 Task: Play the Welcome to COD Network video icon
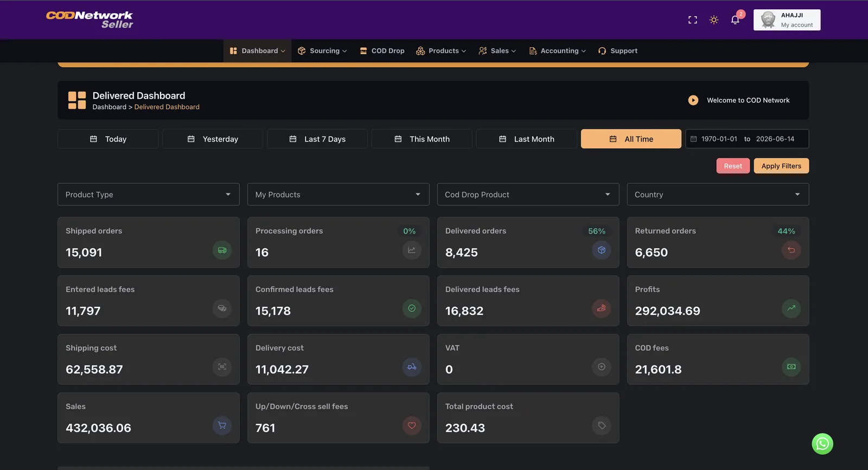click(693, 100)
